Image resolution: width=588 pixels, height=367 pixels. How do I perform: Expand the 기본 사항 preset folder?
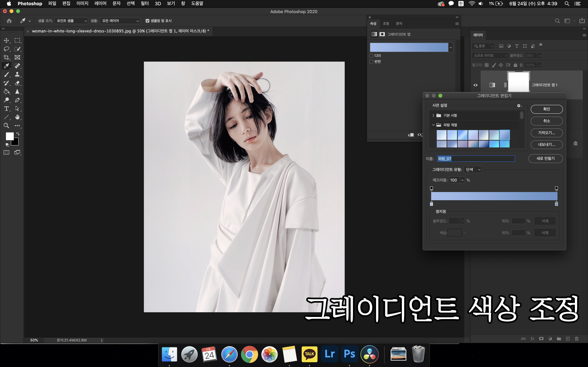433,115
